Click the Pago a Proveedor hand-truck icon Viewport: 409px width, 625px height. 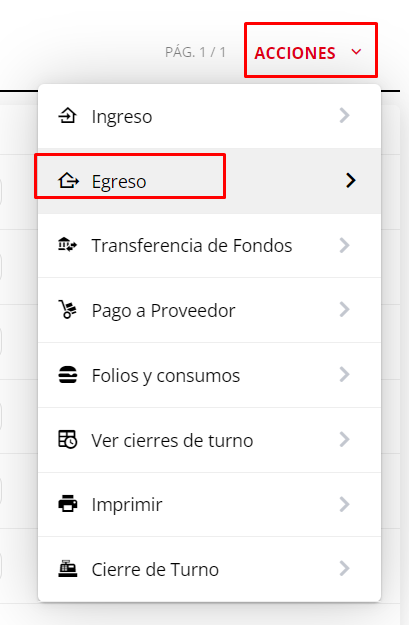67,310
